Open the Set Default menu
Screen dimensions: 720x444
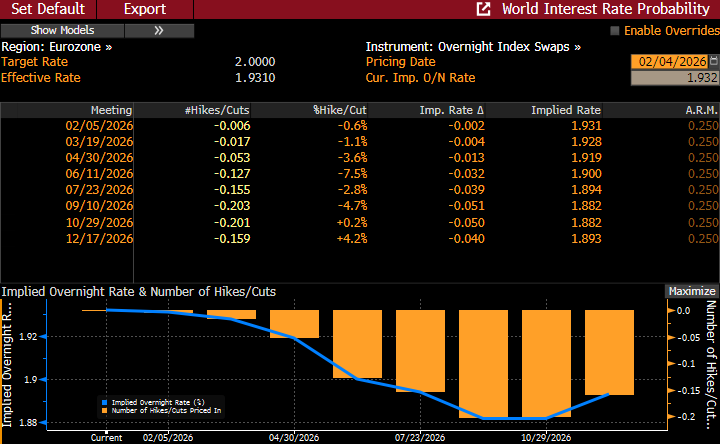(48, 9)
